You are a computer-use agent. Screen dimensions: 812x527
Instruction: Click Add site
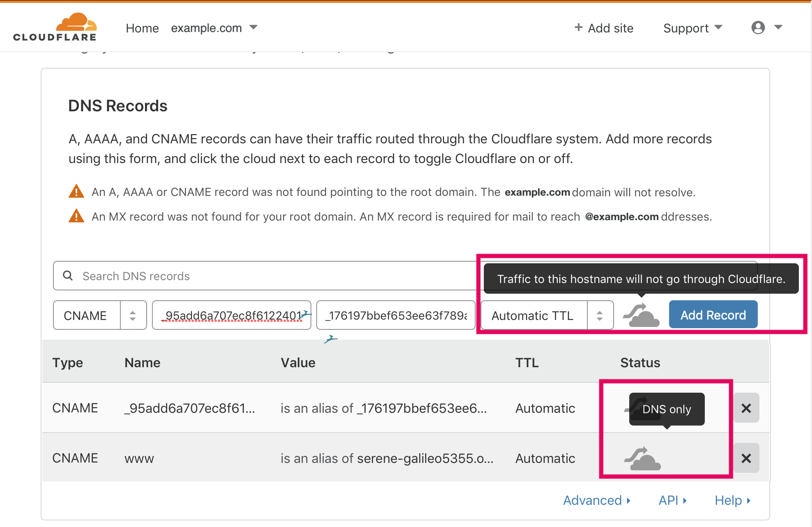pos(610,28)
